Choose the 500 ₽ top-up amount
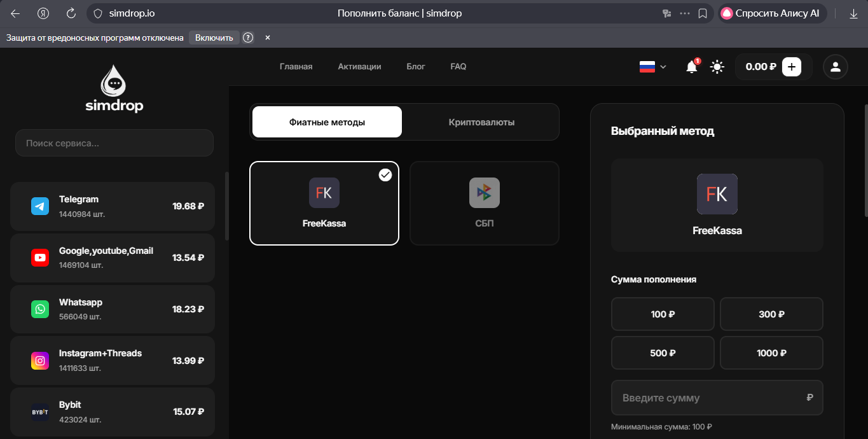This screenshot has height=439, width=868. tap(663, 352)
